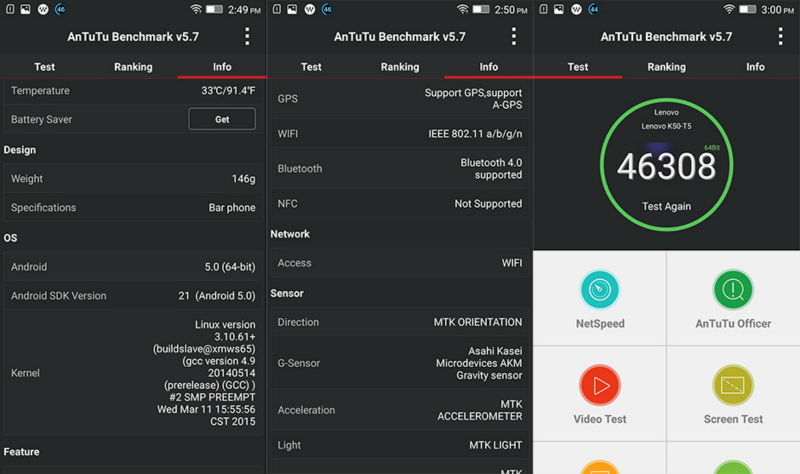
Task: Tap W notification icon in first screen status bar
Action: 43,9
